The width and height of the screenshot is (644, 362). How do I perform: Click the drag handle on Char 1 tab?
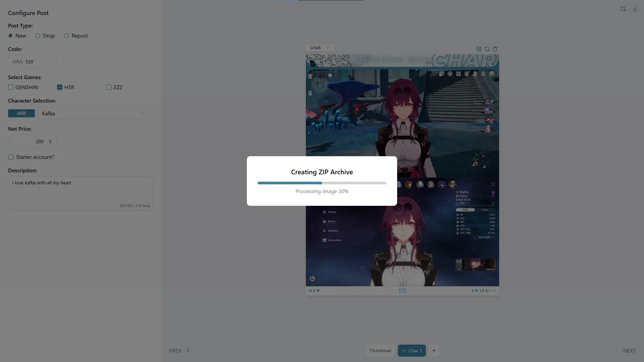pos(404,351)
